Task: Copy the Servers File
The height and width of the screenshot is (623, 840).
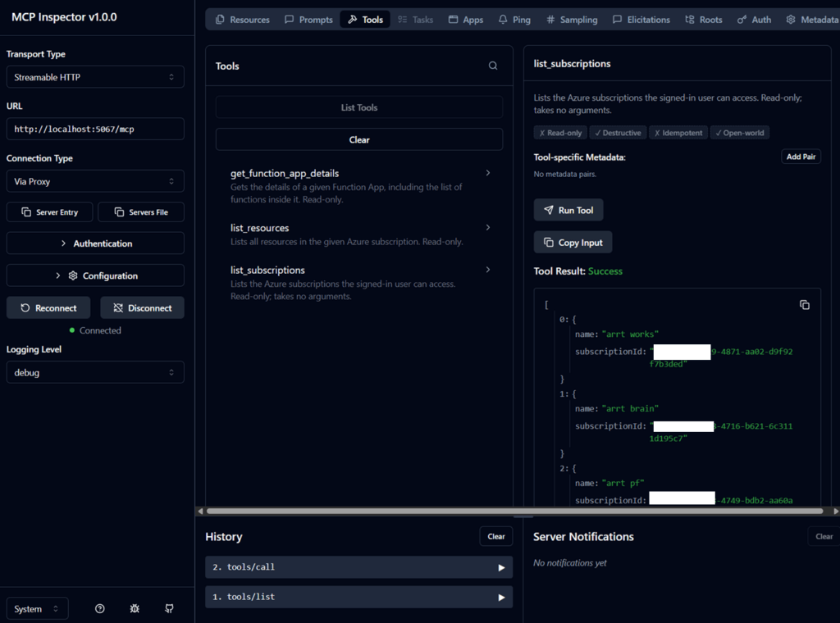Action: 141,212
